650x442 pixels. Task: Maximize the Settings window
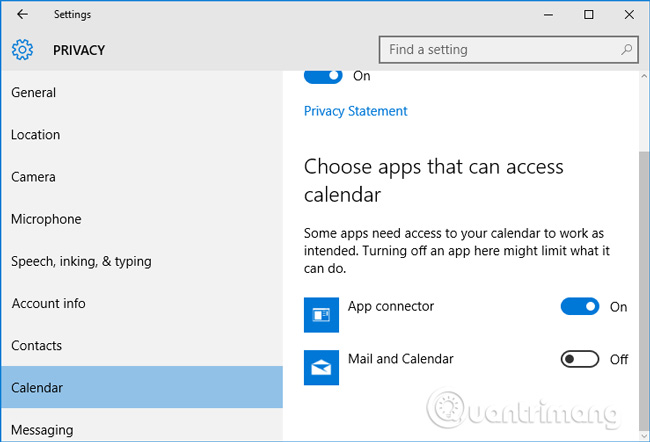tap(589, 15)
